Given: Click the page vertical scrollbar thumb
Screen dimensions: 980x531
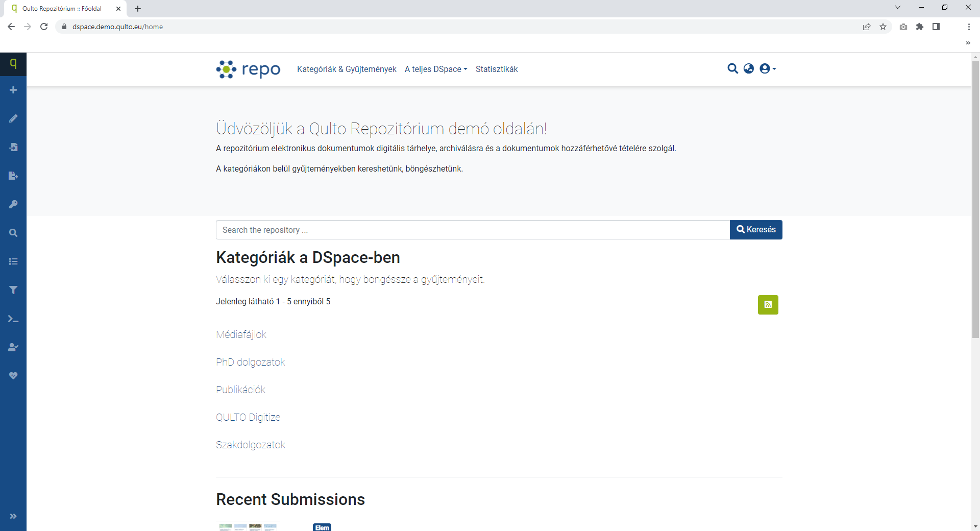Looking at the screenshot, I should tap(975, 199).
